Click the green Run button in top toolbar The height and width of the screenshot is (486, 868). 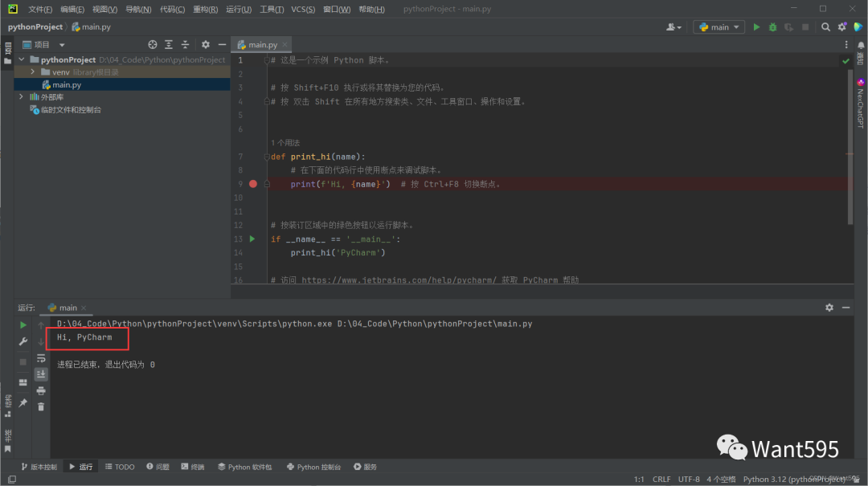click(x=755, y=27)
